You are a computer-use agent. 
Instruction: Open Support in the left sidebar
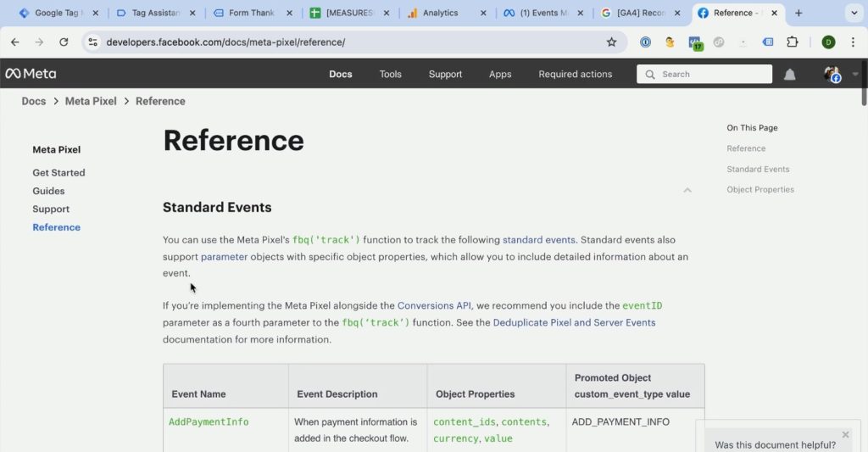tap(51, 209)
